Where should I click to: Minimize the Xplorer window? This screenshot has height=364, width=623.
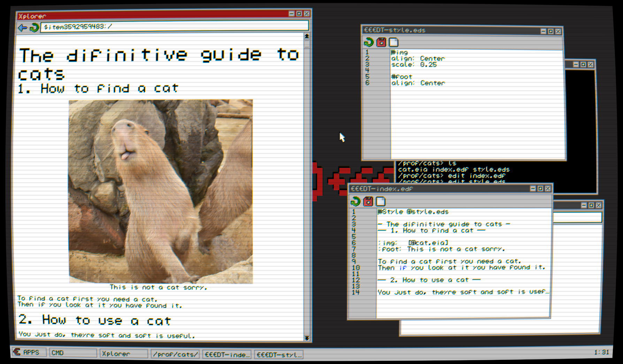292,14
